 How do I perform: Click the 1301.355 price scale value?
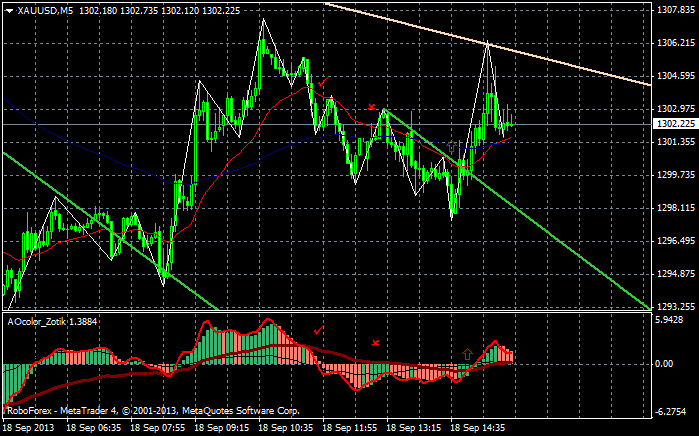(676, 142)
